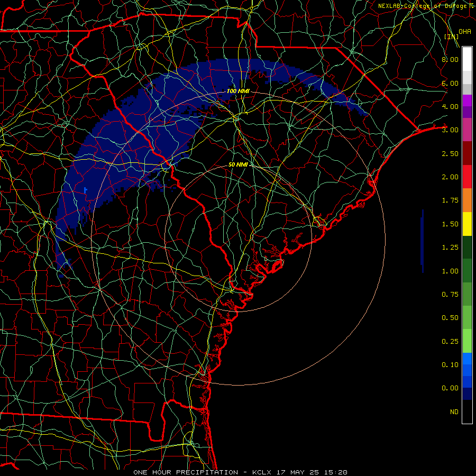Click the 1.50 legend value
The height and width of the screenshot is (476, 476).
(450, 224)
